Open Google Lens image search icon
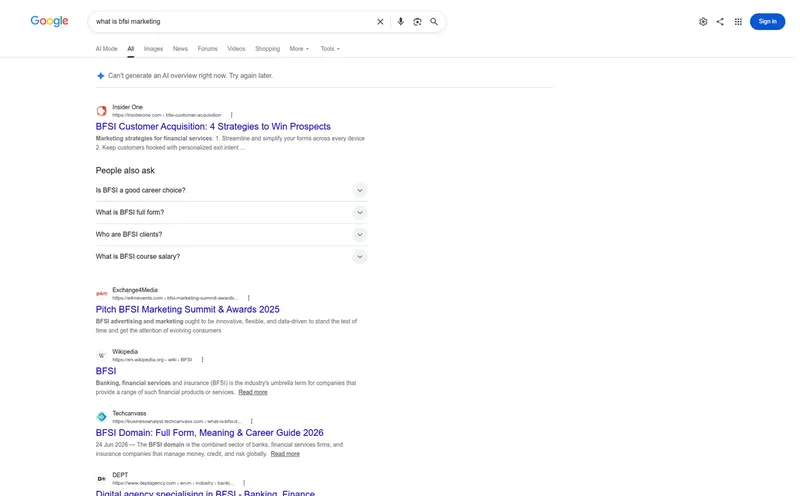The width and height of the screenshot is (800, 496). pyautogui.click(x=417, y=21)
